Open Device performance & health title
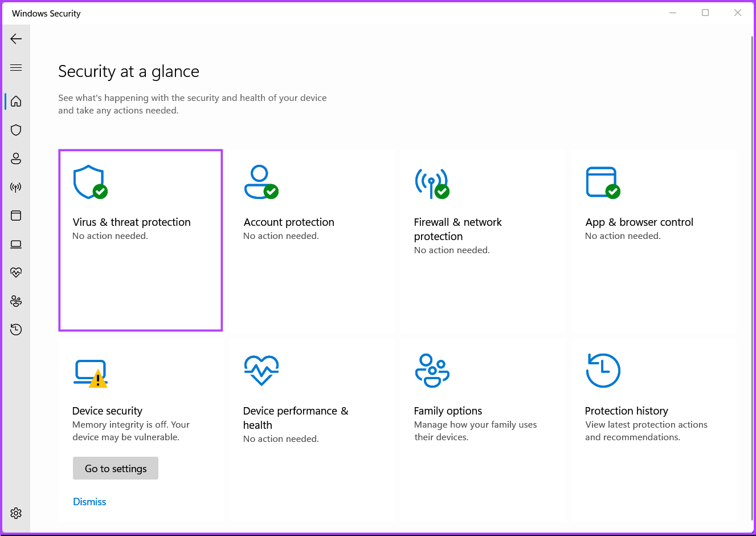 pos(296,418)
